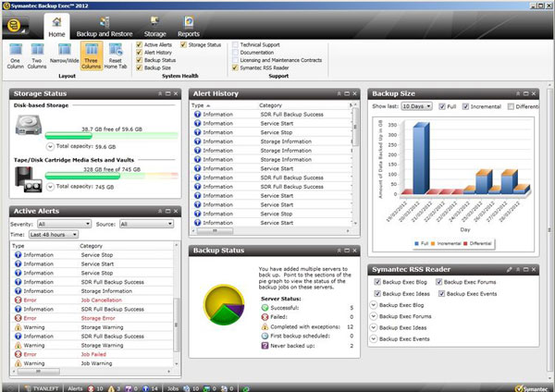Open Show last 10 Days dropdown

416,106
